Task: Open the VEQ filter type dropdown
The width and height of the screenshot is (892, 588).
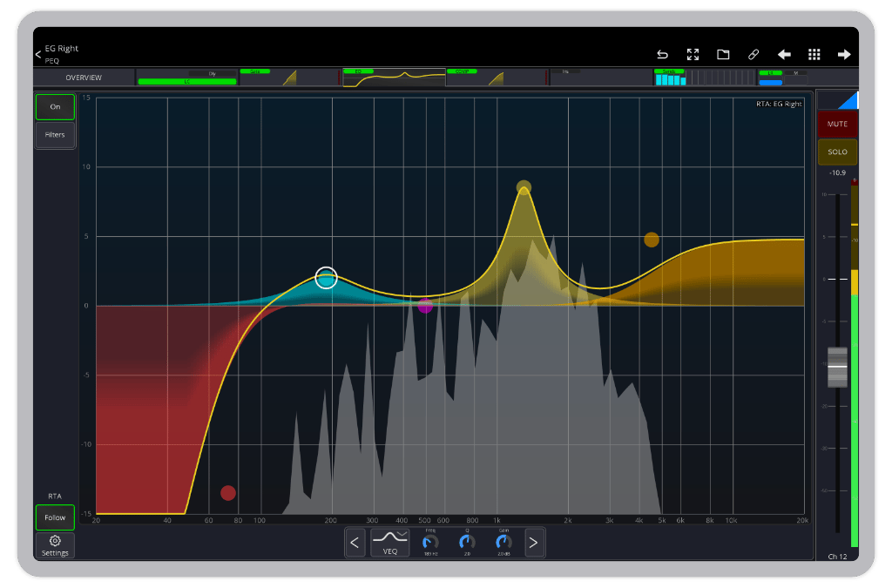Action: [x=389, y=542]
